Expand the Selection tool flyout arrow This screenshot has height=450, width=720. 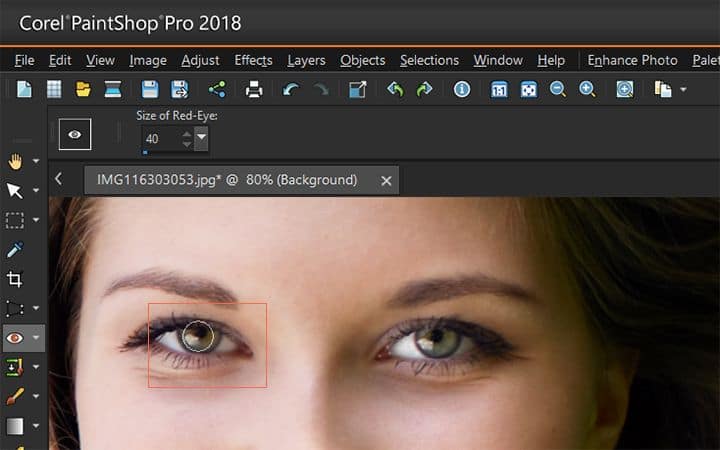click(36, 220)
